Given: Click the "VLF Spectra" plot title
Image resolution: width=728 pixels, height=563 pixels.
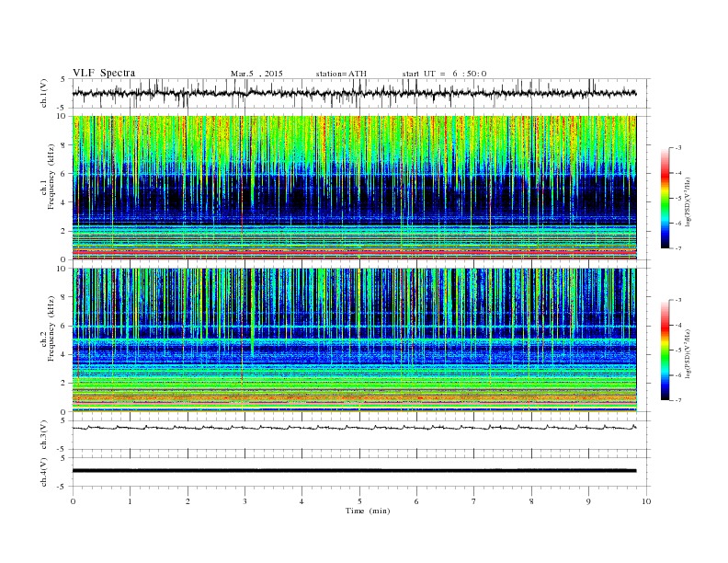Looking at the screenshot, I should pyautogui.click(x=104, y=73).
